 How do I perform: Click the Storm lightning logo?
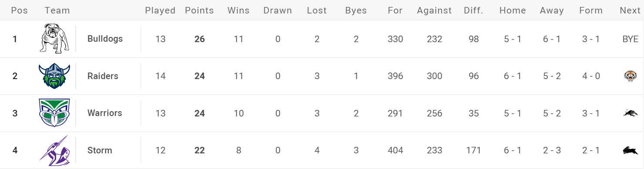[x=54, y=150]
